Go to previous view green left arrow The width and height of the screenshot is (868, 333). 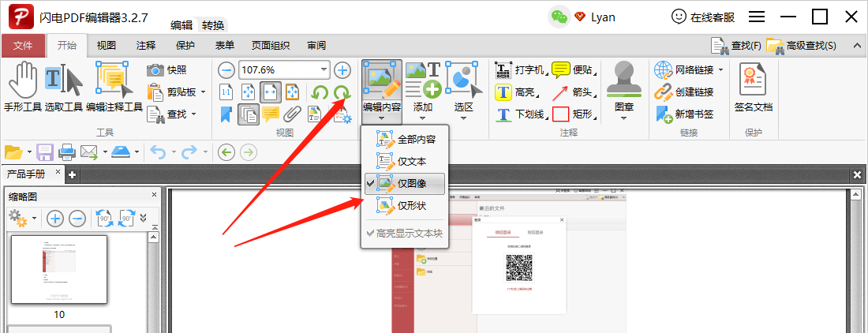point(226,152)
